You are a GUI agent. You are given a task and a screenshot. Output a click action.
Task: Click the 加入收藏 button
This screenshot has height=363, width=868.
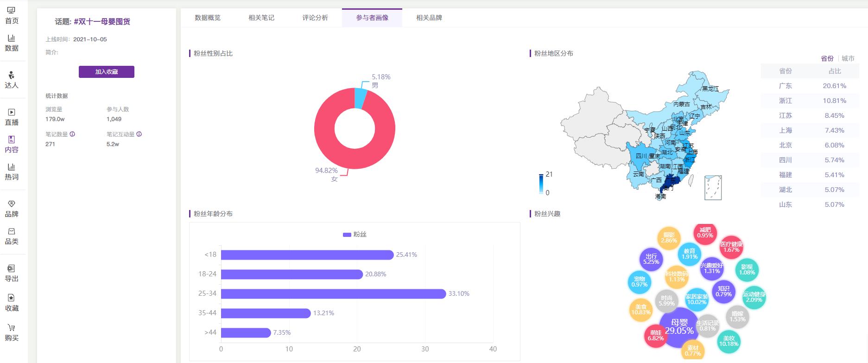[107, 72]
